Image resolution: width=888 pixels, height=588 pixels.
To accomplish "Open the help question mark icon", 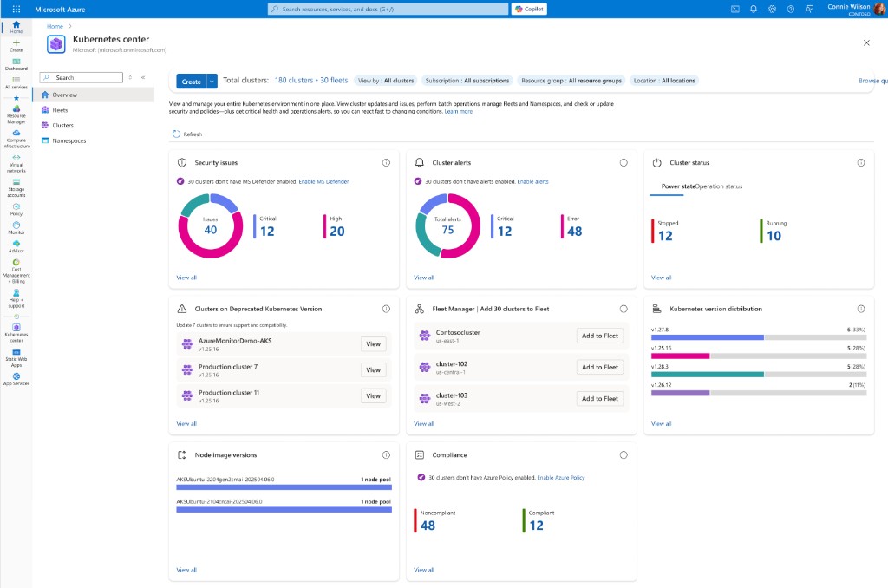I will tap(791, 9).
